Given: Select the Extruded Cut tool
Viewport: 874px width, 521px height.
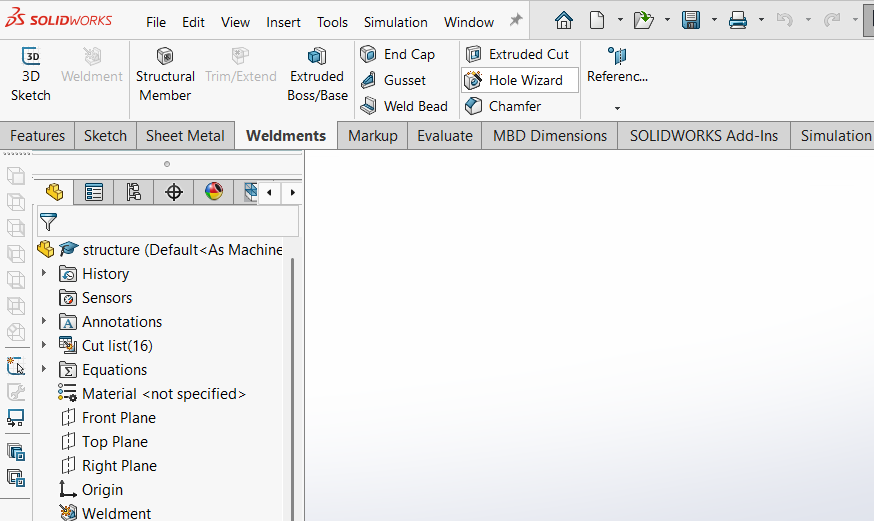Looking at the screenshot, I should point(517,54).
